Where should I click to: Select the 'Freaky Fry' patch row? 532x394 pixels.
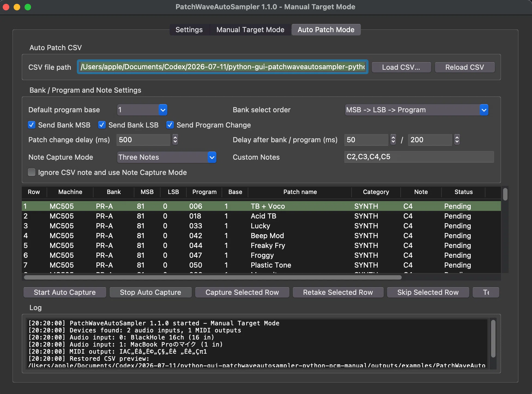tap(261, 246)
